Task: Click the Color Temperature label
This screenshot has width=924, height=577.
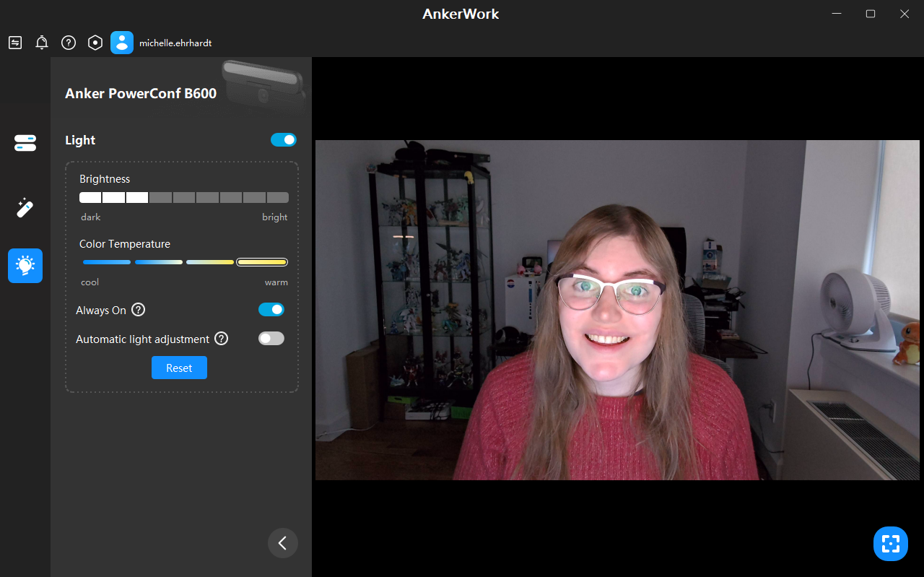Action: [125, 244]
